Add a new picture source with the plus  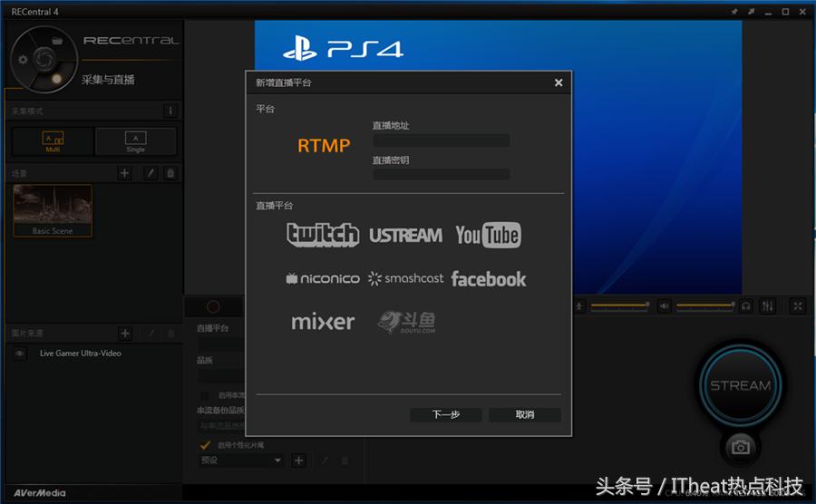coord(125,334)
